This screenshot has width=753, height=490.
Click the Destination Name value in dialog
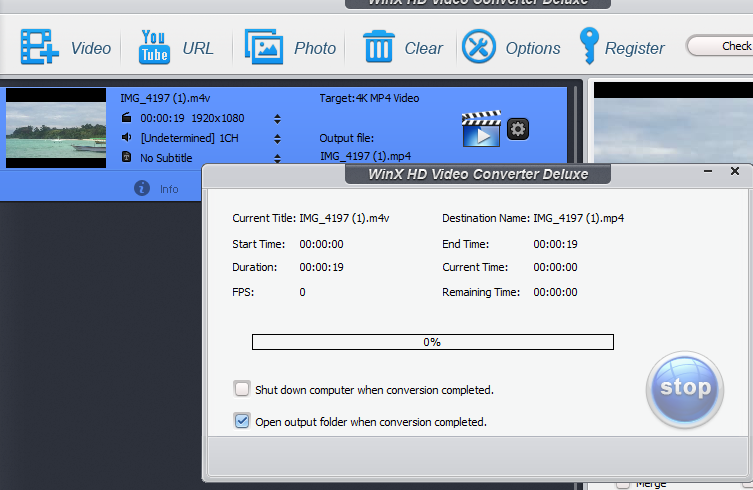coord(579,218)
